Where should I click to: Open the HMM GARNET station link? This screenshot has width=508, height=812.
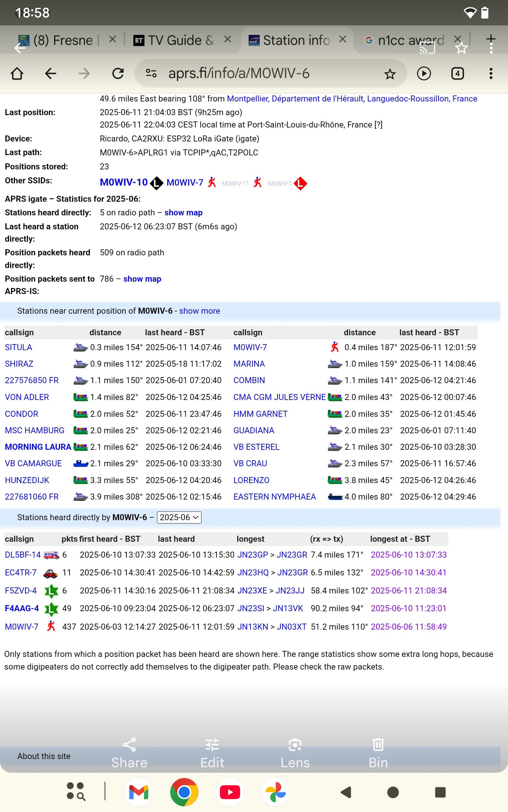click(x=260, y=414)
